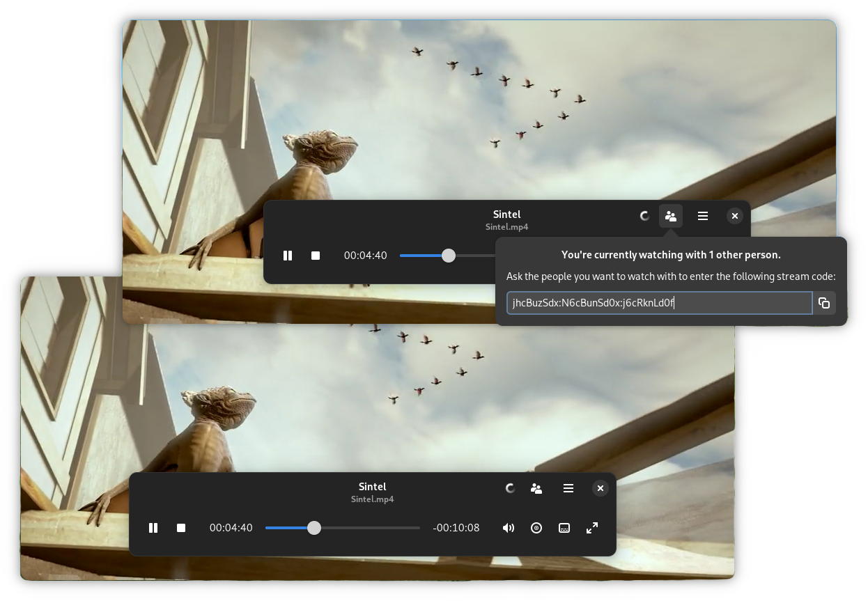
Task: Open the subtitles icon in lower player
Action: pos(564,528)
